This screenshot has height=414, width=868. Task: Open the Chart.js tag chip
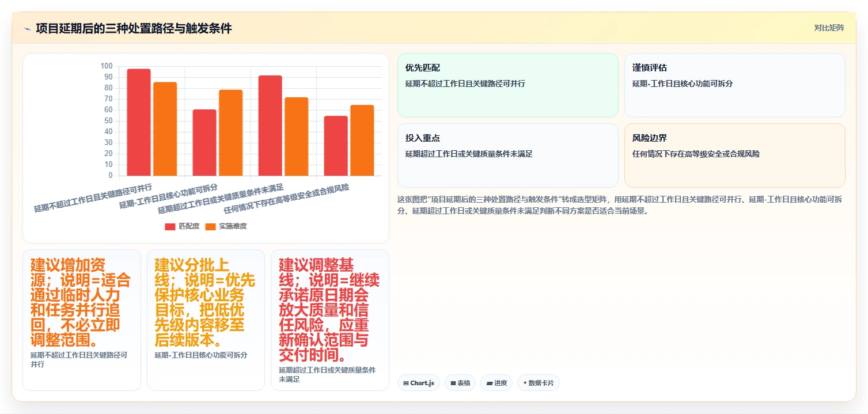419,383
